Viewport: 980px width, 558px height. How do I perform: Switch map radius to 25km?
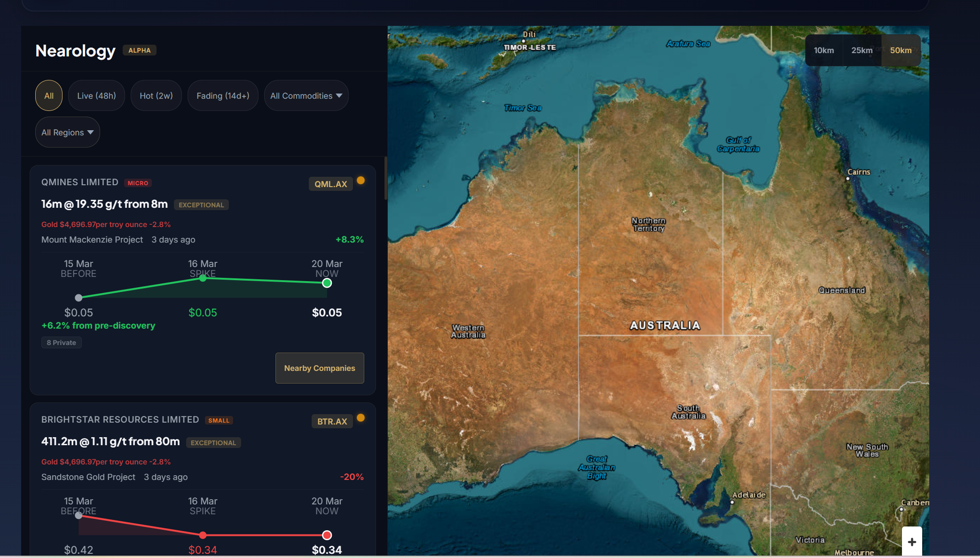click(862, 50)
